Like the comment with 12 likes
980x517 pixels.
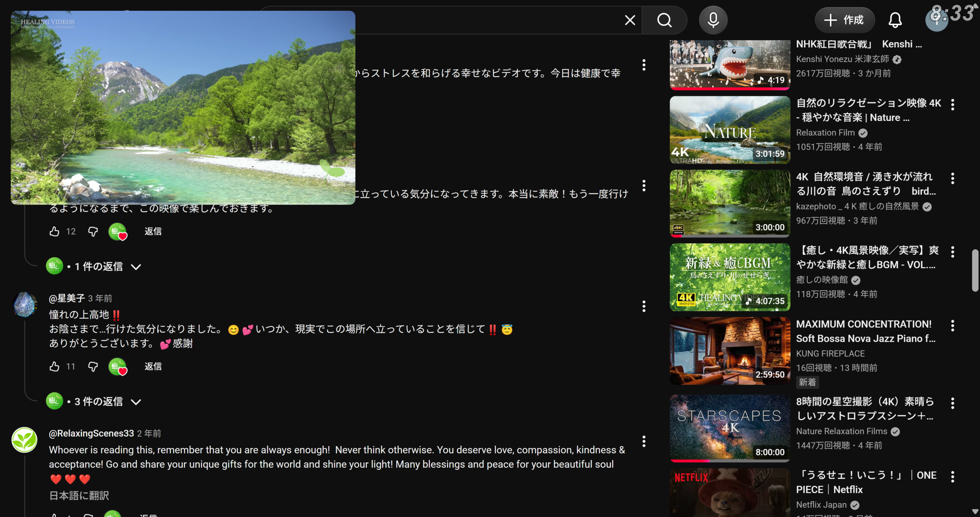[54, 231]
